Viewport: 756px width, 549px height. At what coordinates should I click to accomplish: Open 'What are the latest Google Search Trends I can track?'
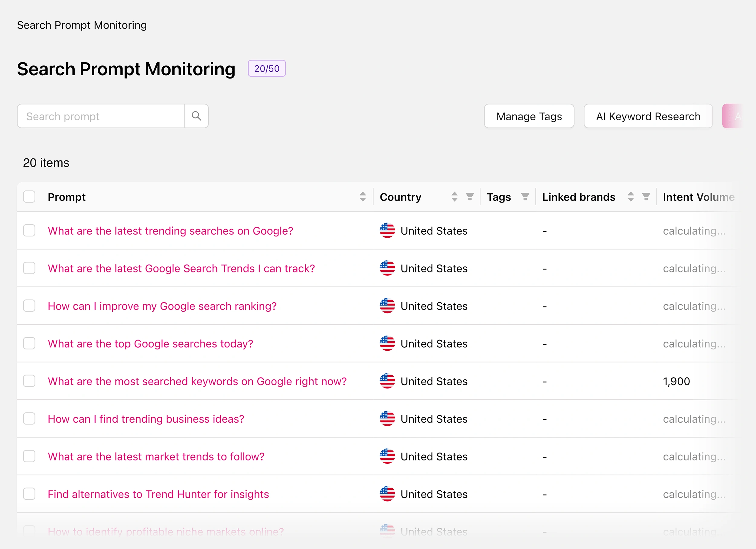tap(181, 268)
